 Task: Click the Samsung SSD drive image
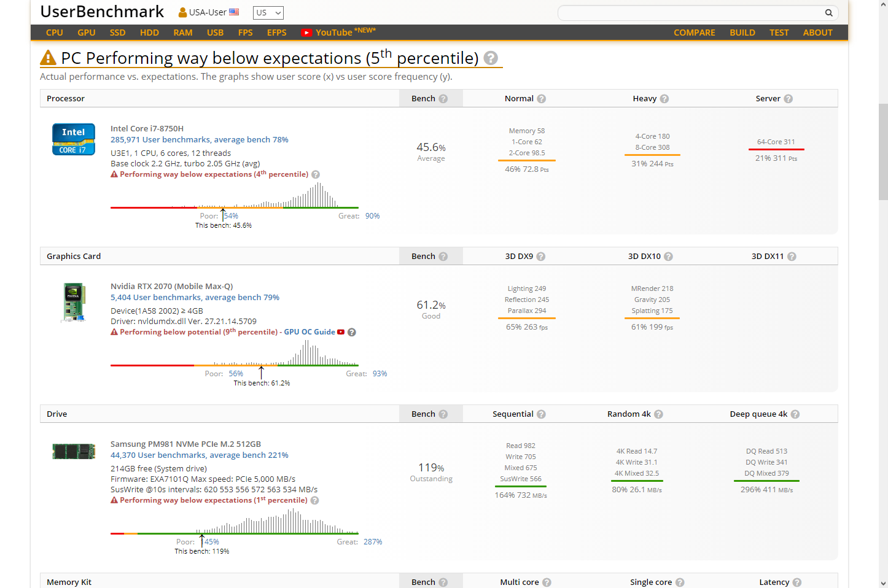coord(74,451)
